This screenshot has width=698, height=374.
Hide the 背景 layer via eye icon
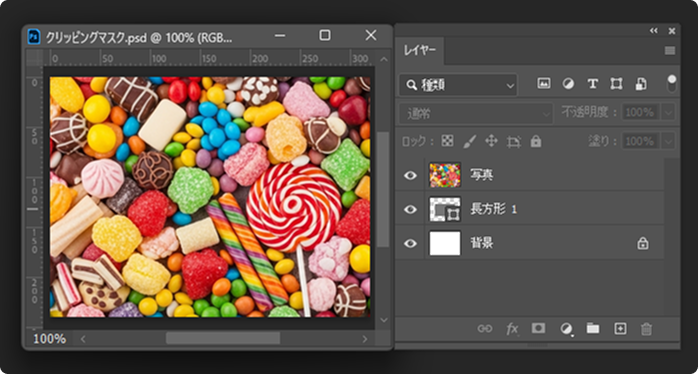click(410, 243)
